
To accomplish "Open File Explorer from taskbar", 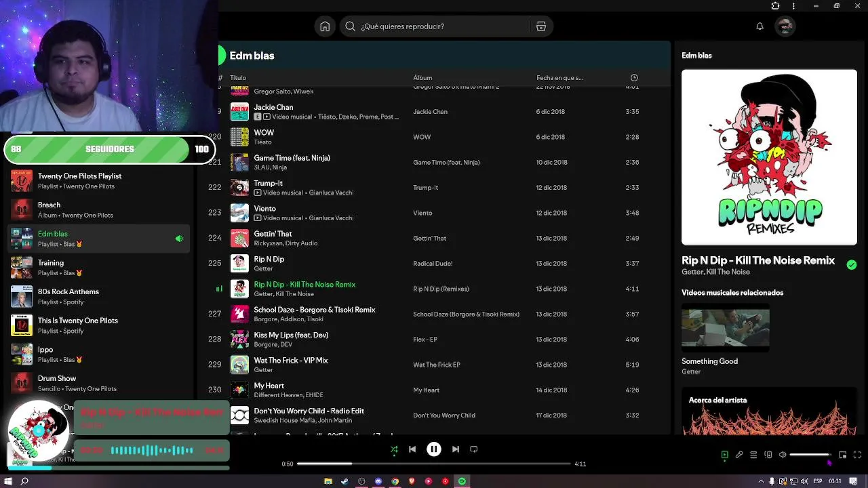I will pyautogui.click(x=328, y=481).
